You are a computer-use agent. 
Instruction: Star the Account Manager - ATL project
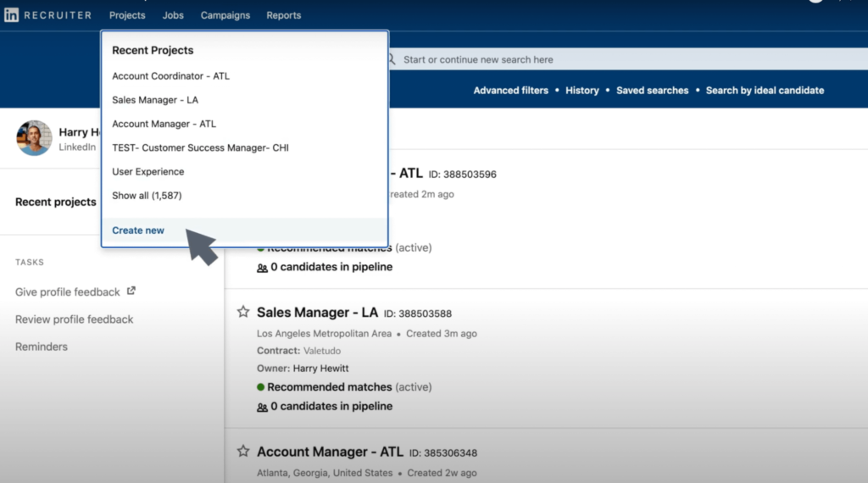[243, 452]
